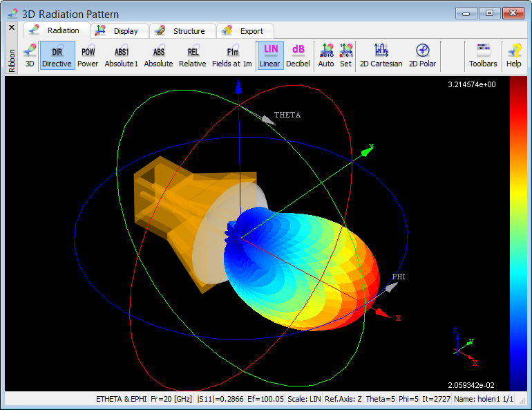Show Fields at 1m
The height and width of the screenshot is (410, 532).
pyautogui.click(x=232, y=56)
